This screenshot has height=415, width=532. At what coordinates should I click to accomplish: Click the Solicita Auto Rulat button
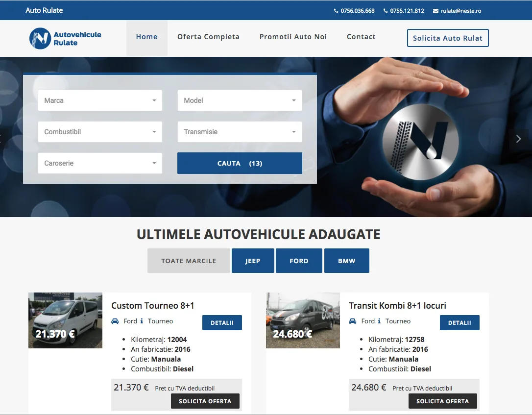pyautogui.click(x=447, y=38)
